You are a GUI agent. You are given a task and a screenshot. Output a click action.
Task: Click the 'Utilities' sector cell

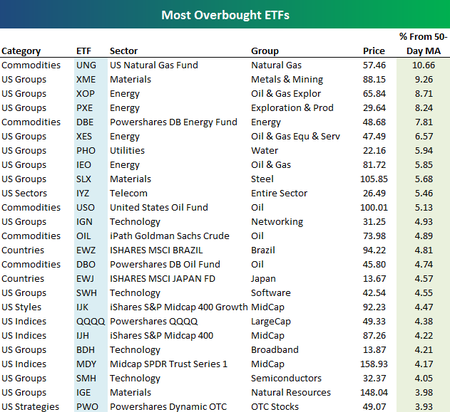point(127,151)
